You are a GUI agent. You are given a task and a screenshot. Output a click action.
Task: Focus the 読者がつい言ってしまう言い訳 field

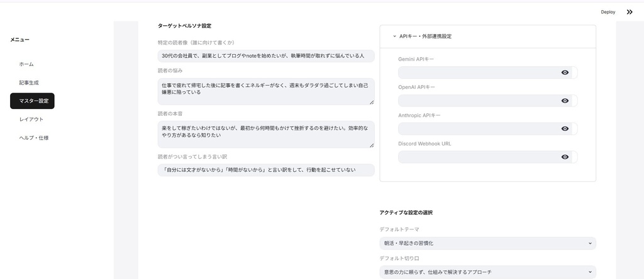coord(266,170)
